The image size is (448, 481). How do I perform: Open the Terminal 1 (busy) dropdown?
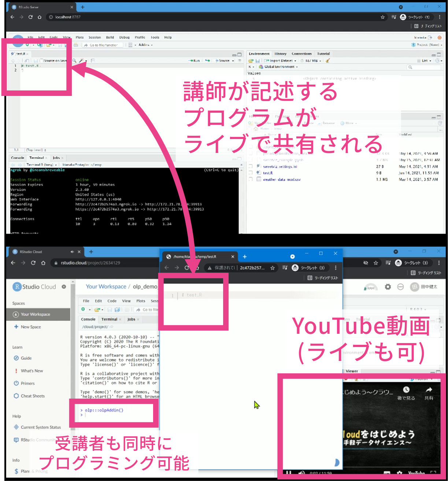41,165
